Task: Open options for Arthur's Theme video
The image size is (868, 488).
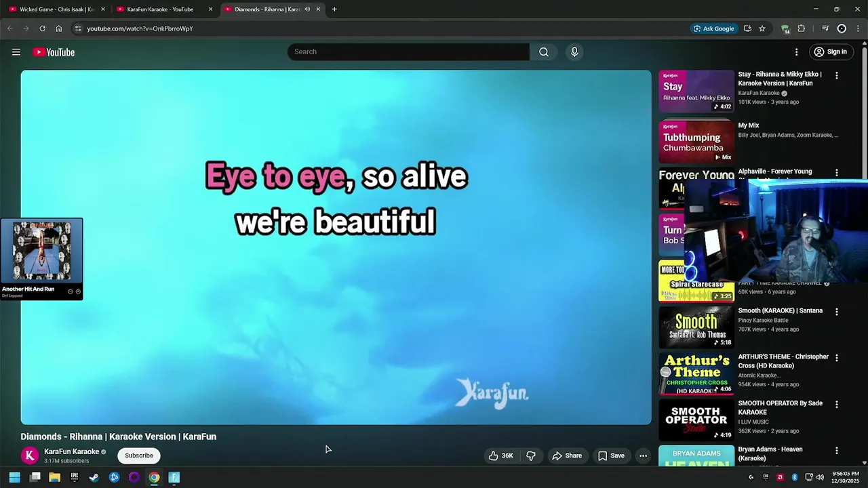Action: point(837,358)
